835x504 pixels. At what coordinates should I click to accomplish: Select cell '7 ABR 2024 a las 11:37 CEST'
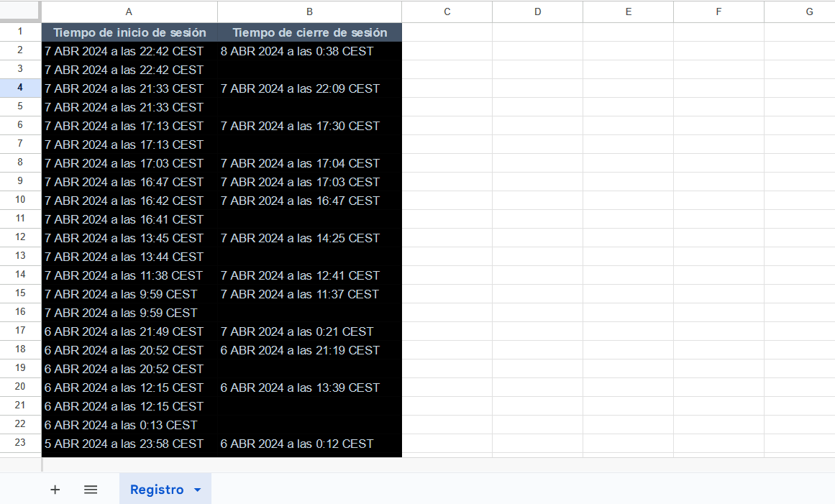(x=309, y=294)
